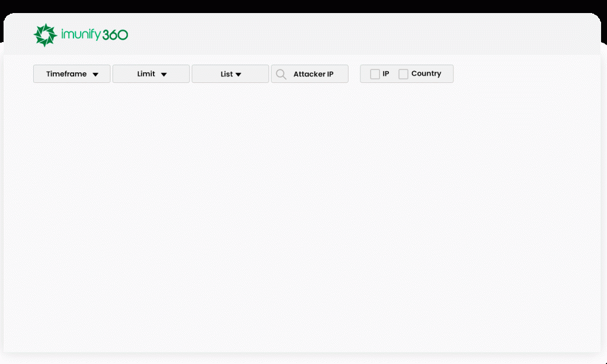Image resolution: width=607 pixels, height=364 pixels.
Task: Click the magnifying glass search icon
Action: (x=281, y=74)
